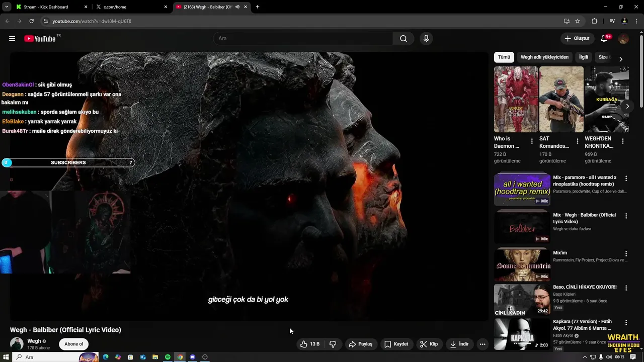
Task: Close the Kick Dashboard tab
Action: pyautogui.click(x=86, y=7)
